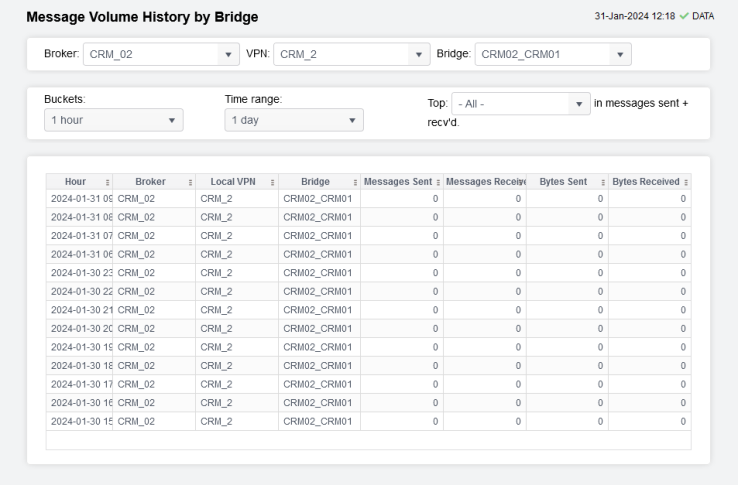Click sort icon on Bridge column header
Screen dimensions: 738x485
[356, 182]
